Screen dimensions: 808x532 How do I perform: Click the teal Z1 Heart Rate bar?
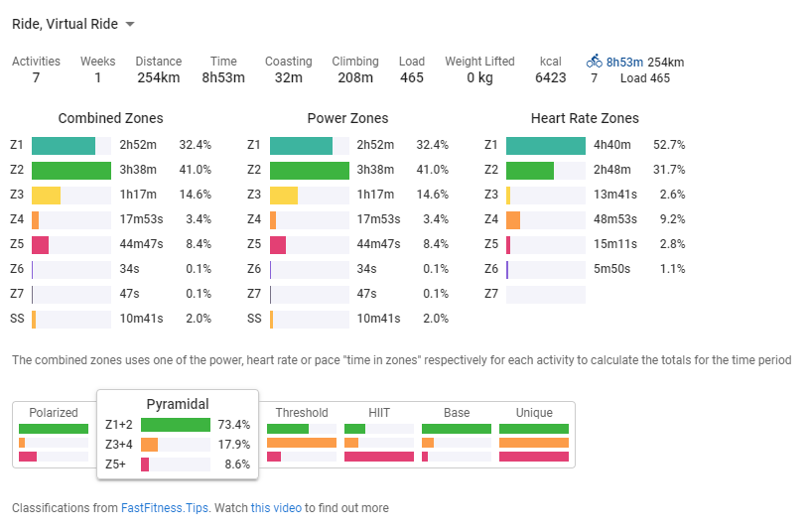coord(546,145)
